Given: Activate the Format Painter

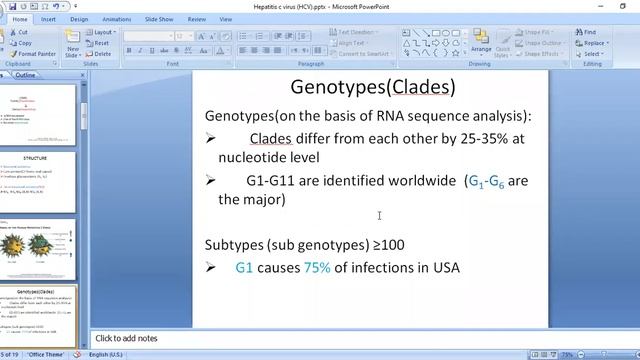Looking at the screenshot, I should tap(33, 54).
